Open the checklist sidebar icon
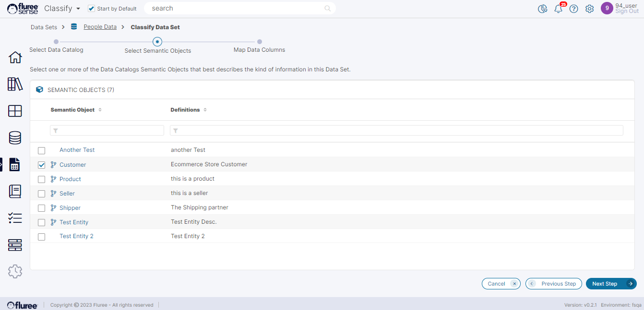This screenshot has height=310, width=644. pyautogui.click(x=15, y=218)
